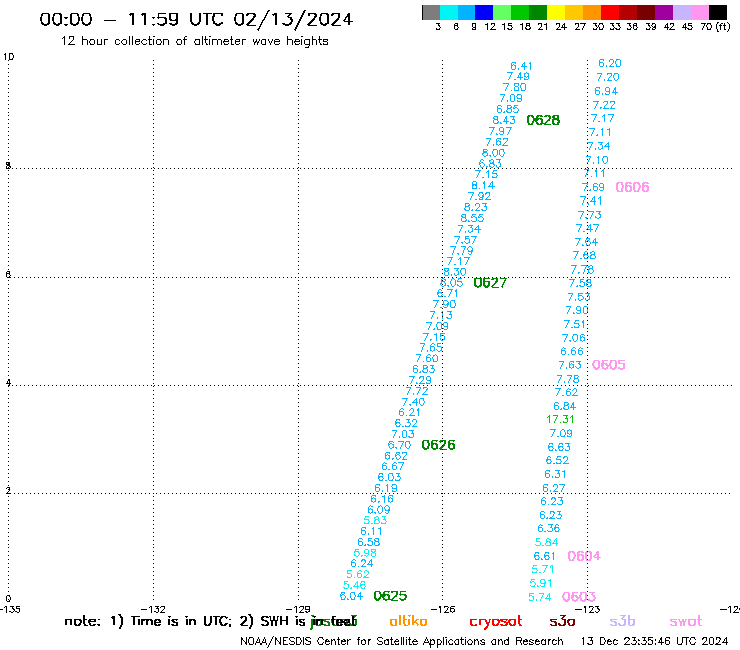Click the 'NOAA/NESDIS Center for Satellite Applications and Research' credit

pos(402,642)
